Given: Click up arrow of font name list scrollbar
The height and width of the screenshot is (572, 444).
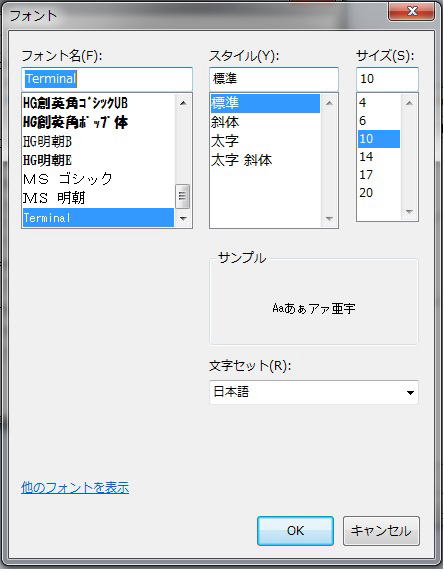Looking at the screenshot, I should [x=183, y=103].
